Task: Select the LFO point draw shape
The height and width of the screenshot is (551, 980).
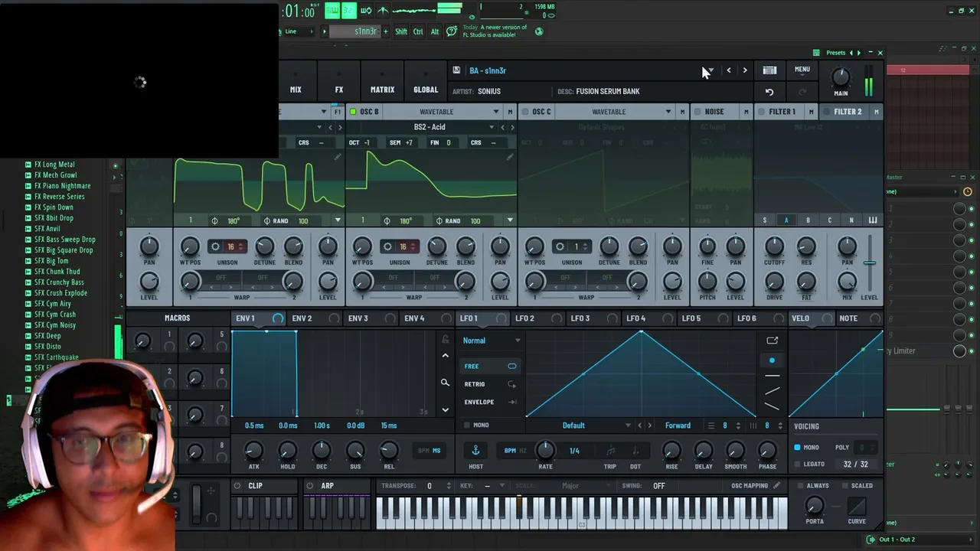Action: (772, 360)
